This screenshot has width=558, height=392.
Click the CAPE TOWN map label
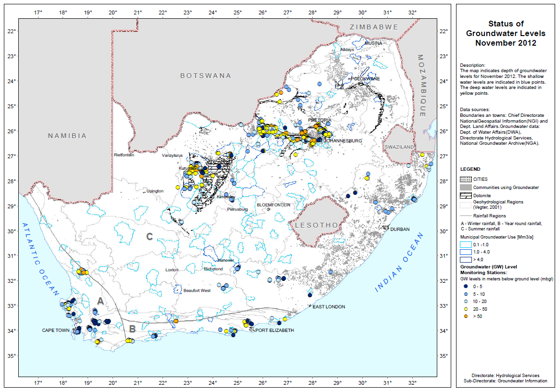(56, 330)
